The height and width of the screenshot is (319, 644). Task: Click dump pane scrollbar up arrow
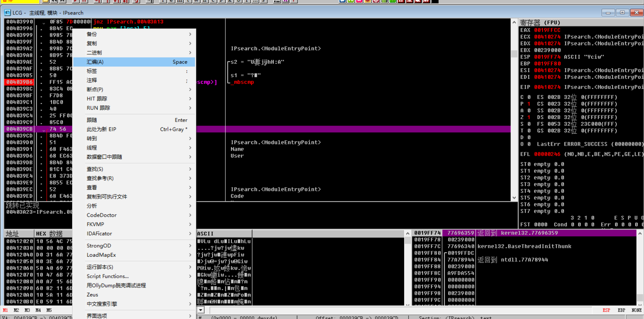pos(408,234)
